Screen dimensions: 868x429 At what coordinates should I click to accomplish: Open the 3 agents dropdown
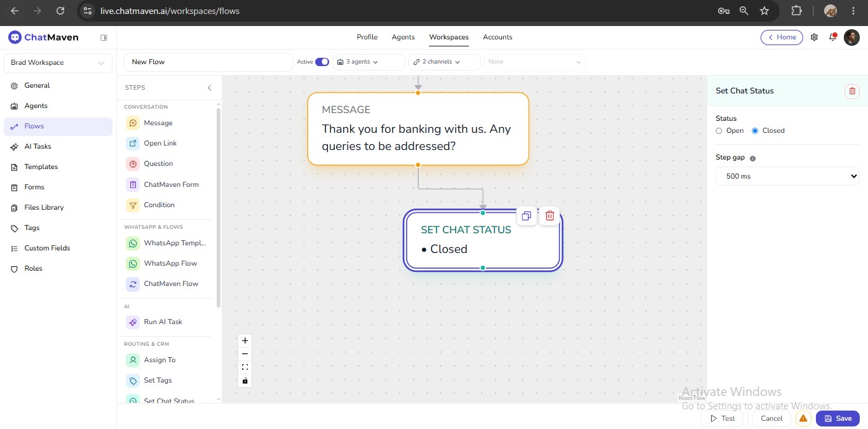click(369, 62)
